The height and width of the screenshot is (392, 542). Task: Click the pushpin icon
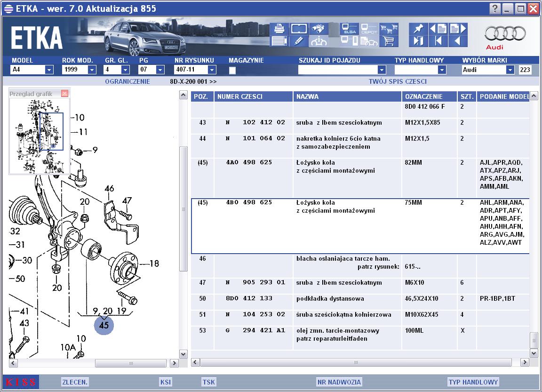(418, 29)
